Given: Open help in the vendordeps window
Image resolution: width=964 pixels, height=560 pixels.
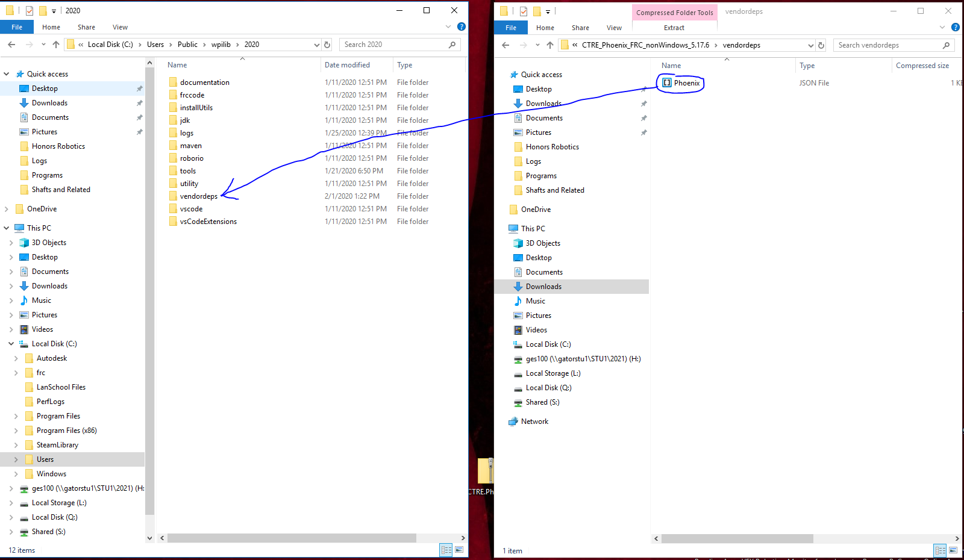Looking at the screenshot, I should point(956,27).
